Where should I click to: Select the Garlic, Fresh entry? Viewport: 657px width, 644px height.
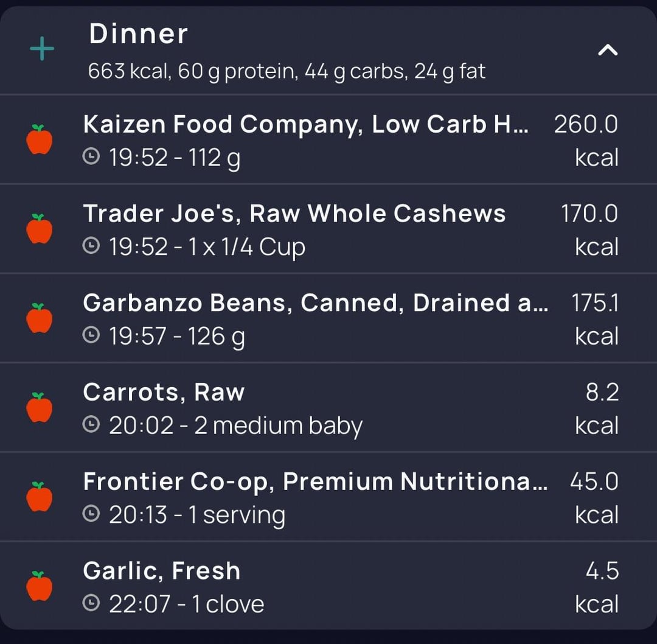click(161, 571)
